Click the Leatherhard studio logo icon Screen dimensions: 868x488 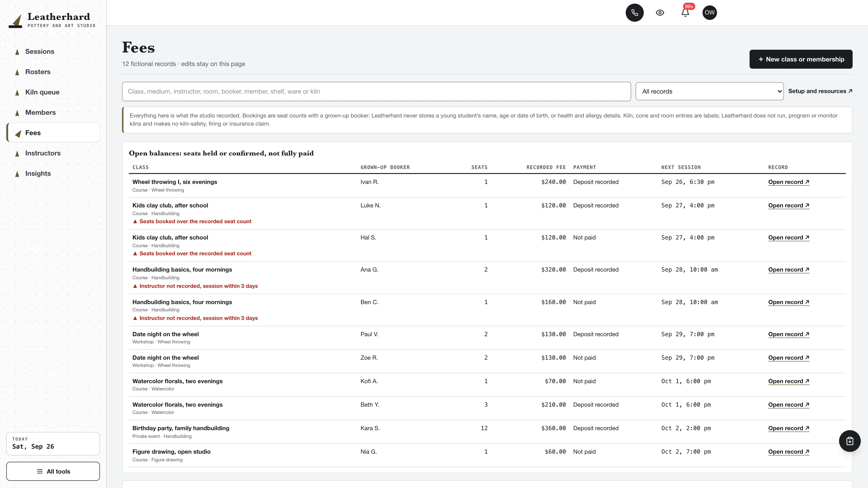point(16,21)
